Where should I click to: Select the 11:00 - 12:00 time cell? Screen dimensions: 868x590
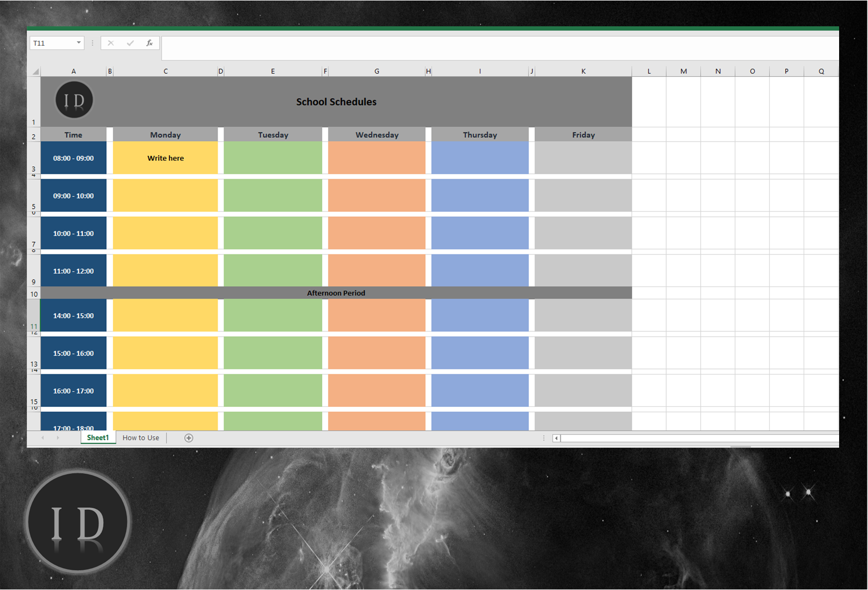[74, 271]
